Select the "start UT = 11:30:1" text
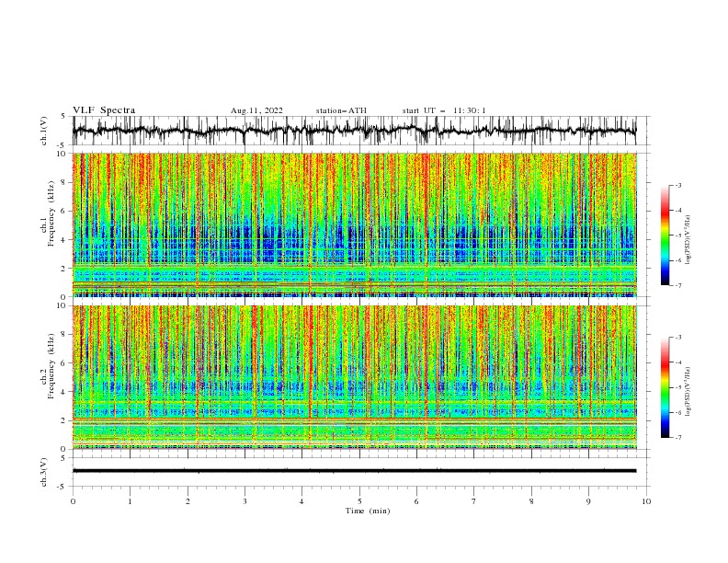The height and width of the screenshot is (563, 728). click(444, 110)
